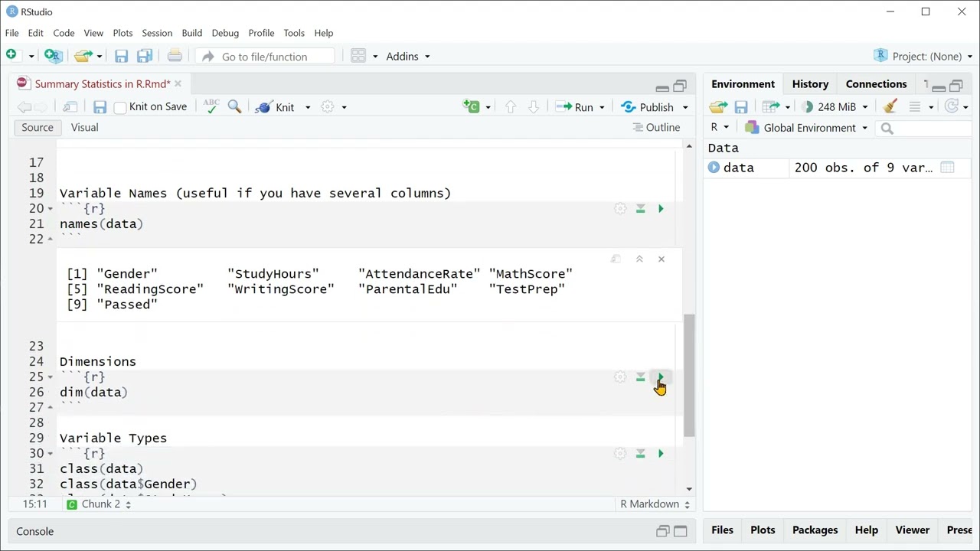This screenshot has width=980, height=551.
Task: Open Find/Replace magnifier in editor
Action: click(235, 106)
